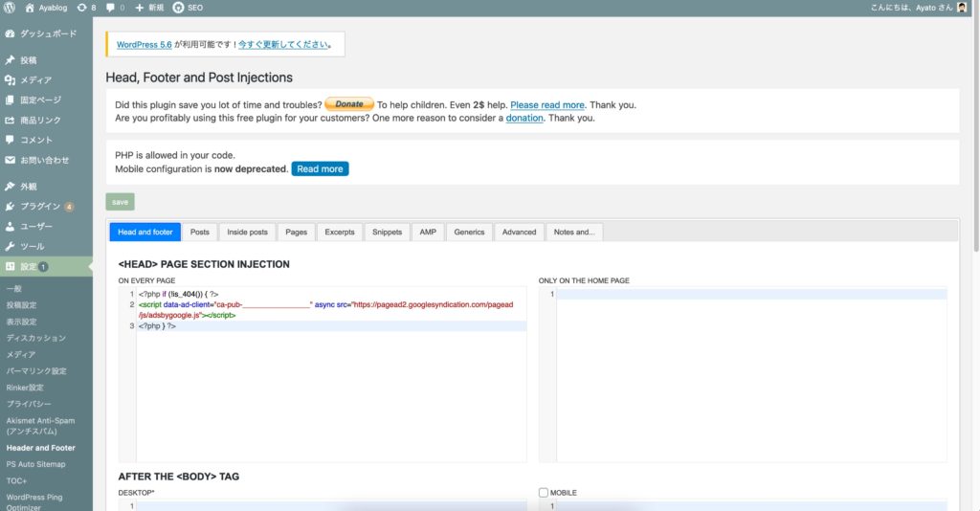Click the Donate PayPal button

348,104
